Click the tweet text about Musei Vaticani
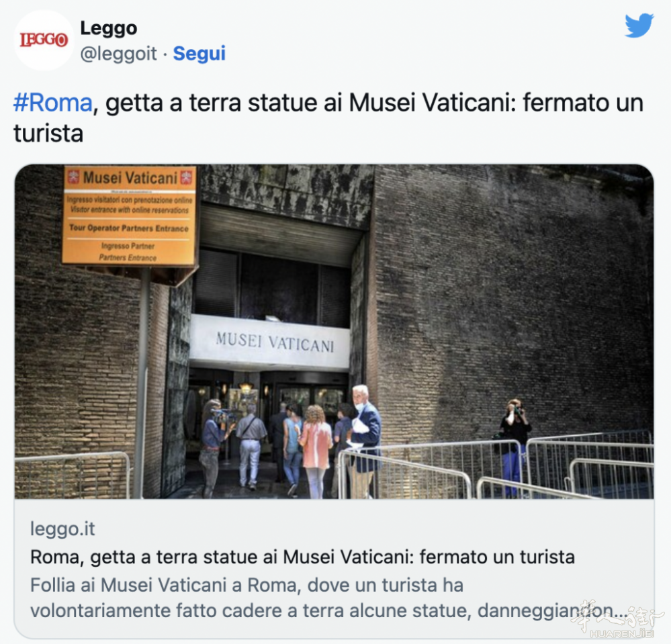 click(328, 118)
